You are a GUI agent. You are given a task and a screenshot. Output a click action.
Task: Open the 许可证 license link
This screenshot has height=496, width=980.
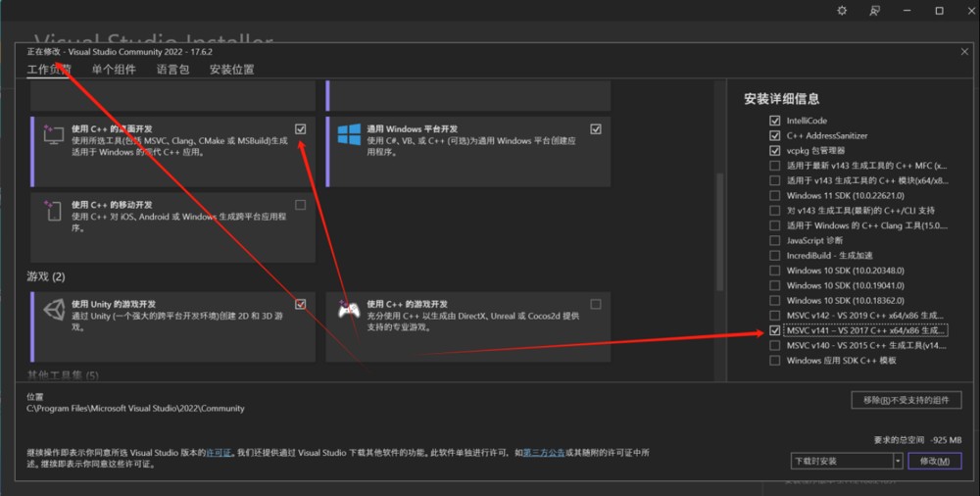coord(219,452)
